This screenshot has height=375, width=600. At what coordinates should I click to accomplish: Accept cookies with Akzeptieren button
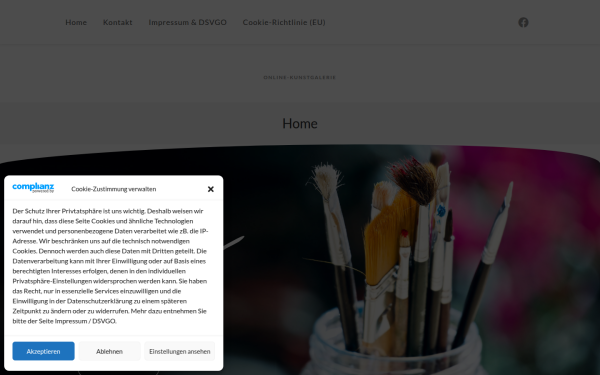(x=43, y=351)
